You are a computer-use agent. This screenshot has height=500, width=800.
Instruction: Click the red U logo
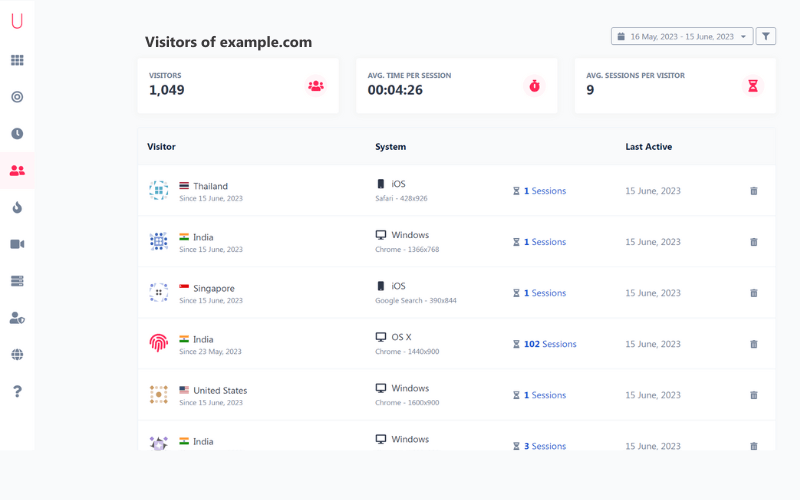[17, 20]
